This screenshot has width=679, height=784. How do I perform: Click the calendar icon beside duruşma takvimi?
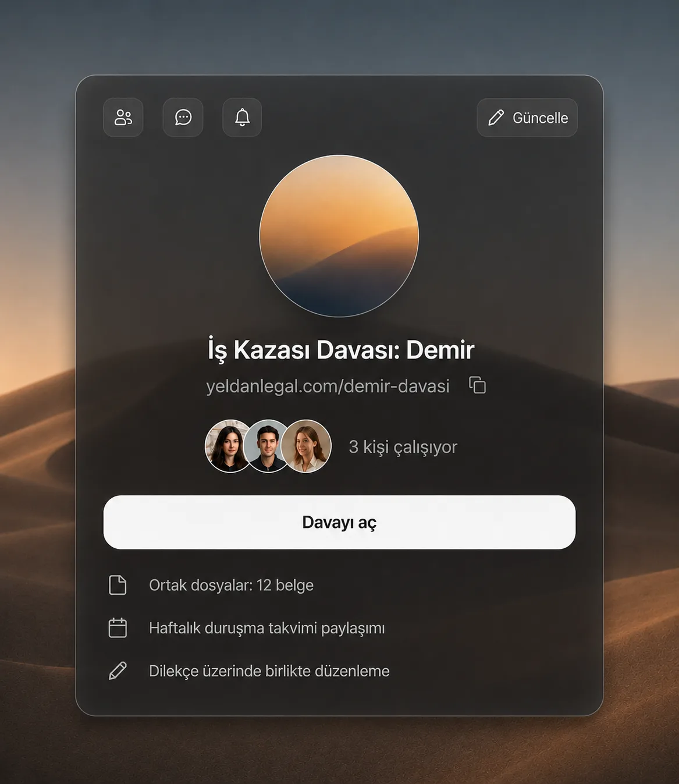pos(118,628)
